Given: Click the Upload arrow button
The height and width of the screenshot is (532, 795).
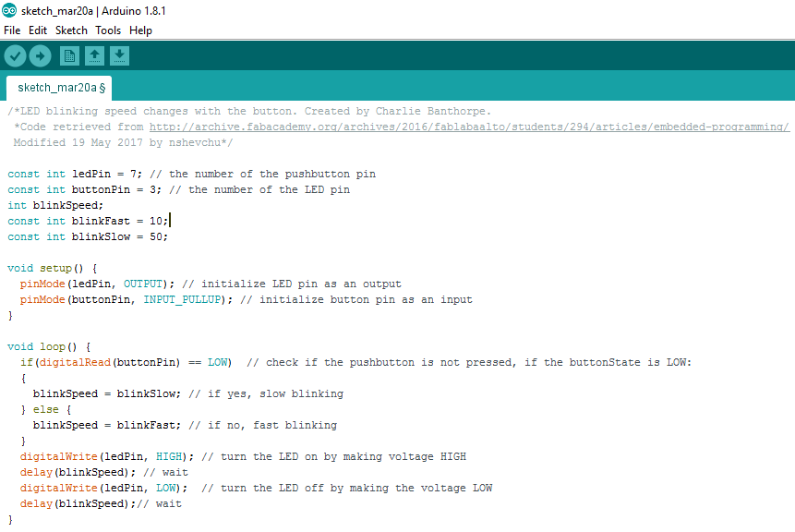Looking at the screenshot, I should pos(40,55).
